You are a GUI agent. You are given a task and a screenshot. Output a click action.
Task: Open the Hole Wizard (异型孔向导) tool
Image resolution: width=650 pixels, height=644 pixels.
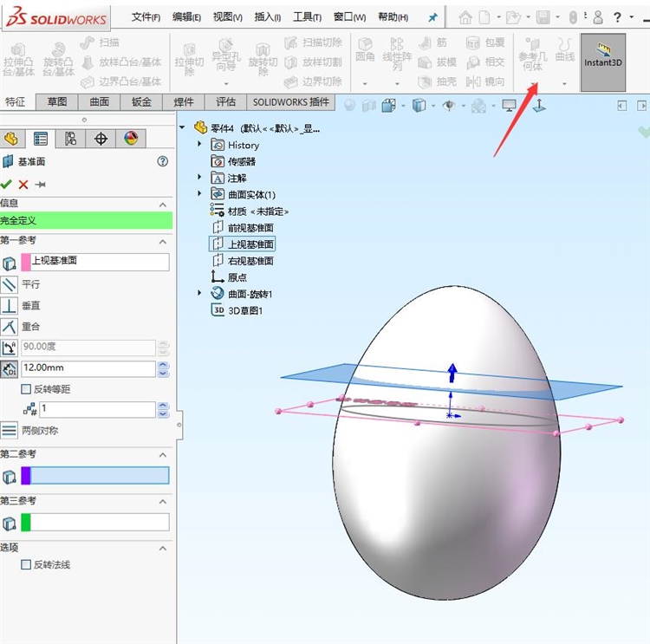(226, 56)
